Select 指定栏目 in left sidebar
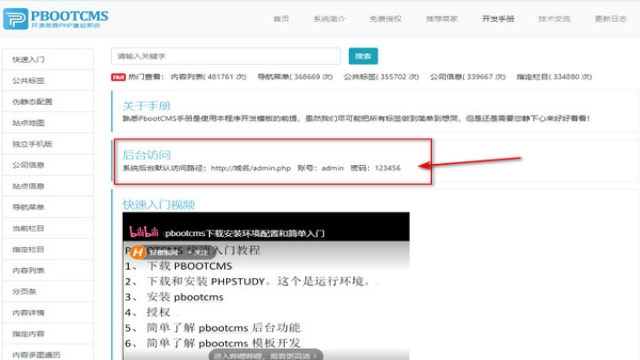The image size is (640, 360). (x=48, y=249)
